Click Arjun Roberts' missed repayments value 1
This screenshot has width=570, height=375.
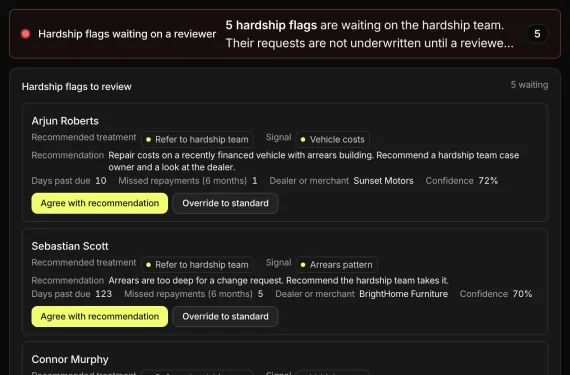coord(255,181)
